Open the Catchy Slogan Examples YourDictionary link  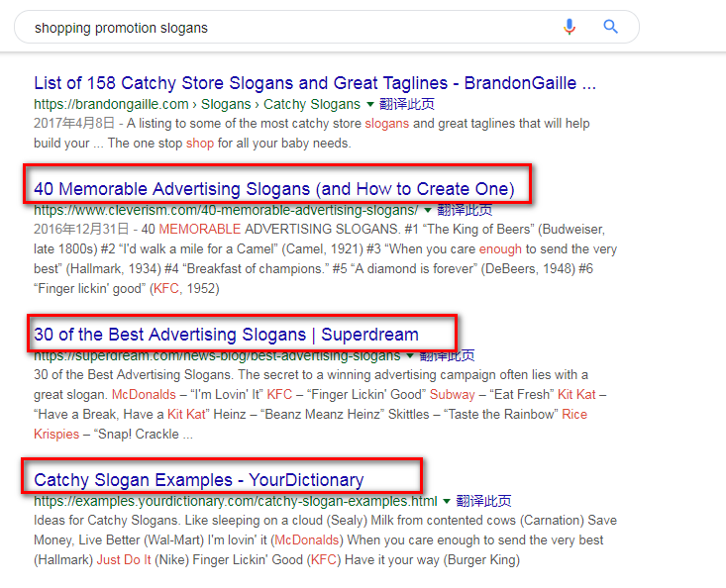tap(199, 480)
